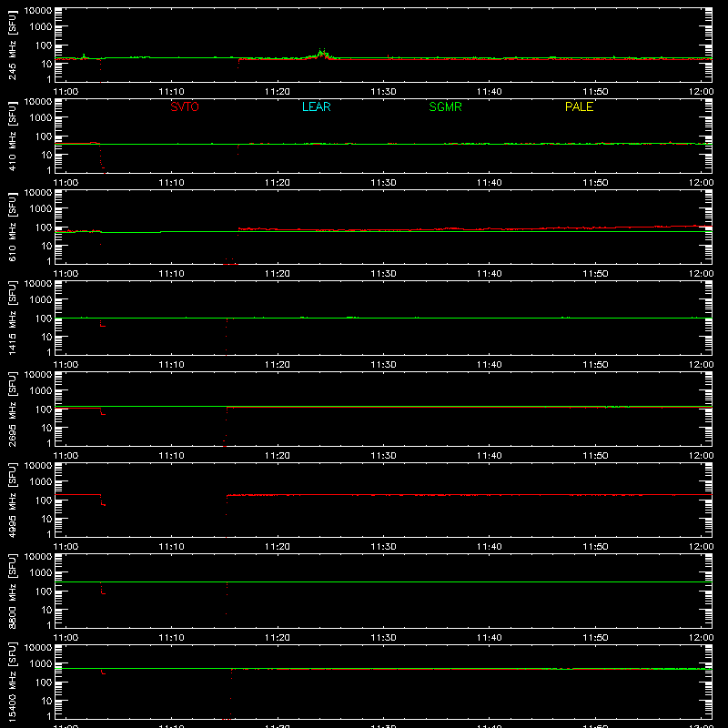Click the 10 label on 1415 MHz axis
This screenshot has width=728, height=728.
pyautogui.click(x=46, y=337)
